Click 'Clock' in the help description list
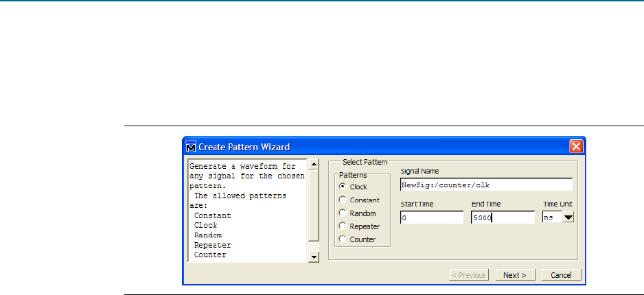The height and width of the screenshot is (295, 644). [x=206, y=225]
